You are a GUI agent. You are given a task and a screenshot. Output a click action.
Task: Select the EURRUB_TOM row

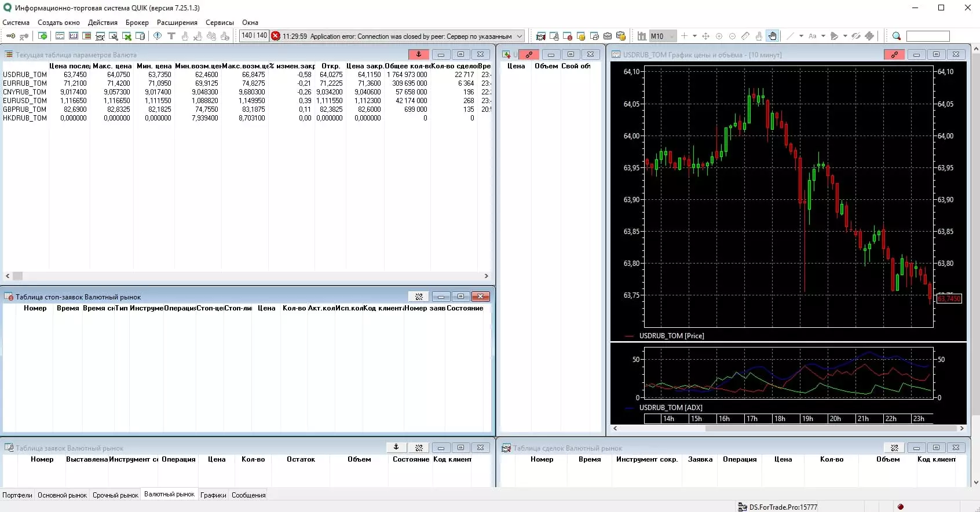pyautogui.click(x=247, y=83)
